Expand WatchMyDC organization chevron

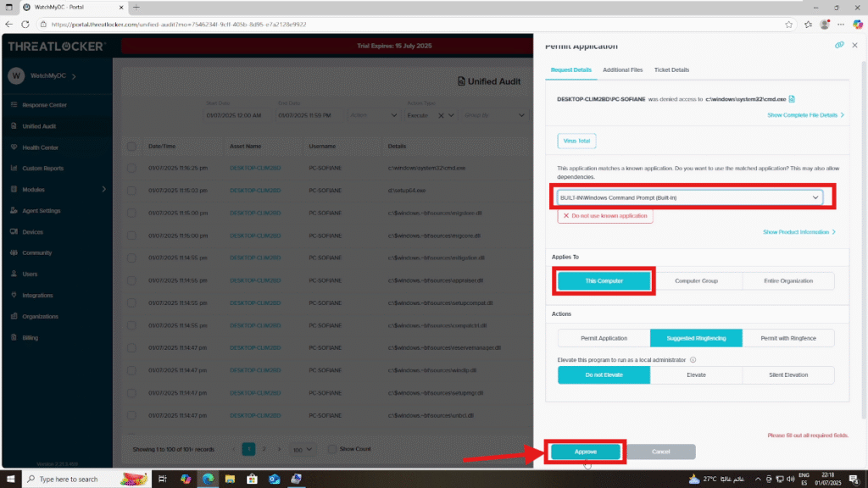[74, 76]
